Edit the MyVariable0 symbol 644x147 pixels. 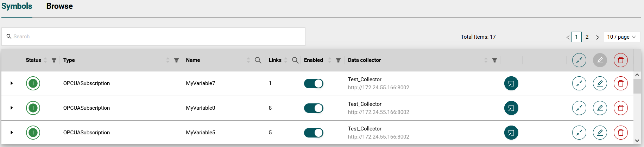[x=600, y=108]
